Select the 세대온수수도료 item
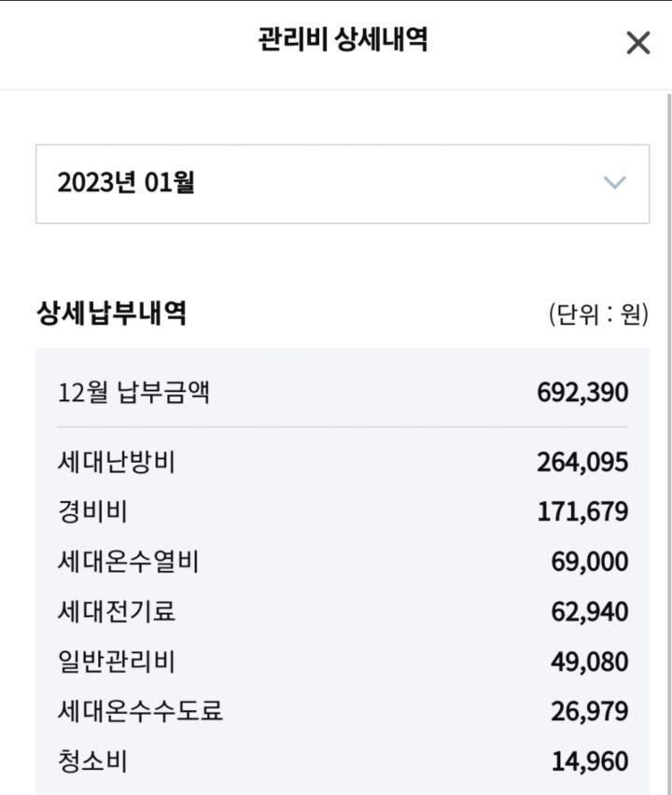Viewport: 672px width, 795px height. [x=140, y=713]
